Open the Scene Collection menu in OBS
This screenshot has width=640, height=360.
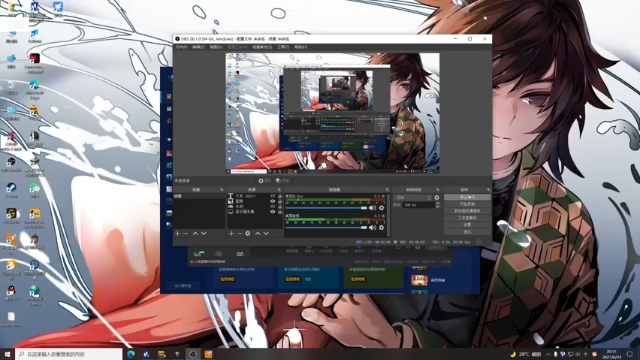(262, 47)
